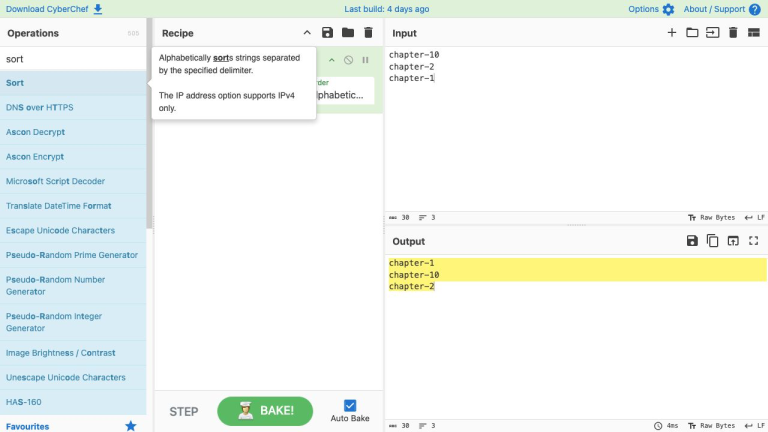Viewport: 768px width, 432px height.
Task: Click the STEP button
Action: 184,412
